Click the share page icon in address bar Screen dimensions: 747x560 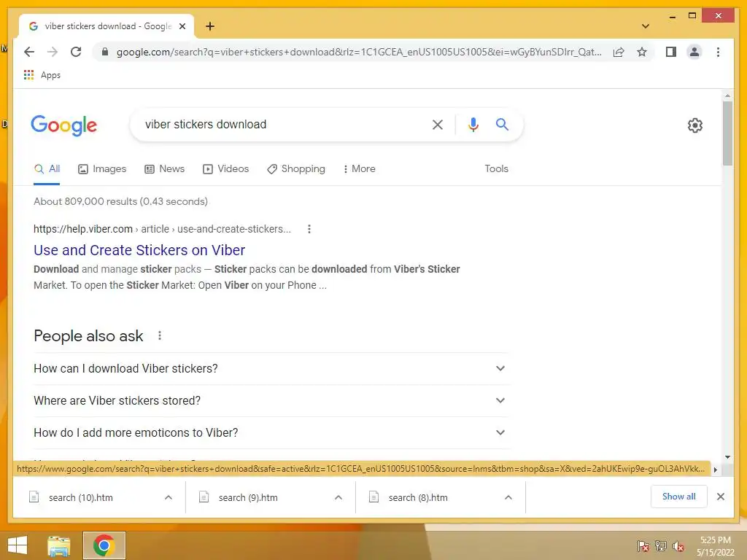[619, 52]
